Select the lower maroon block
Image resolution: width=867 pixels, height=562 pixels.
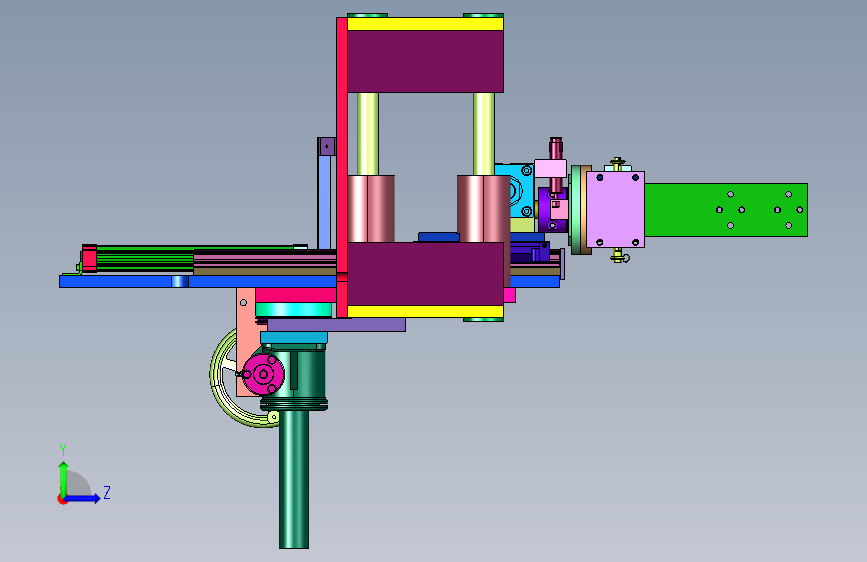coord(425,274)
